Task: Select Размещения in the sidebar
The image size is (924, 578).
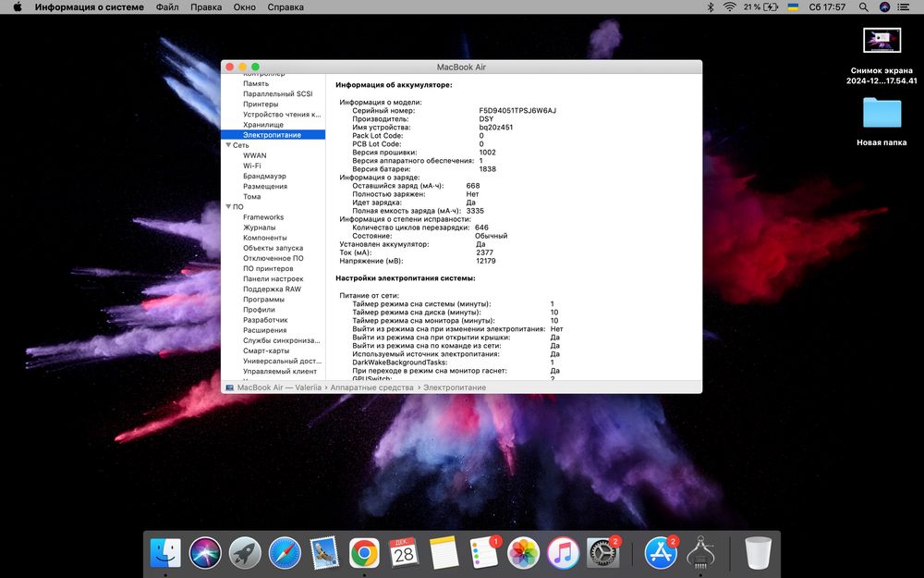Action: pos(265,187)
